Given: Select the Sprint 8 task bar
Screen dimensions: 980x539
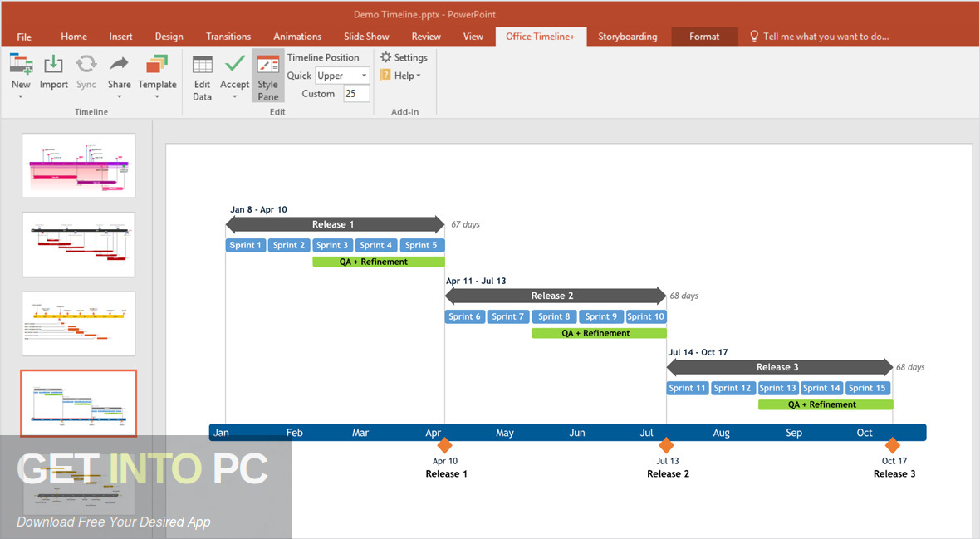Looking at the screenshot, I should click(x=554, y=316).
